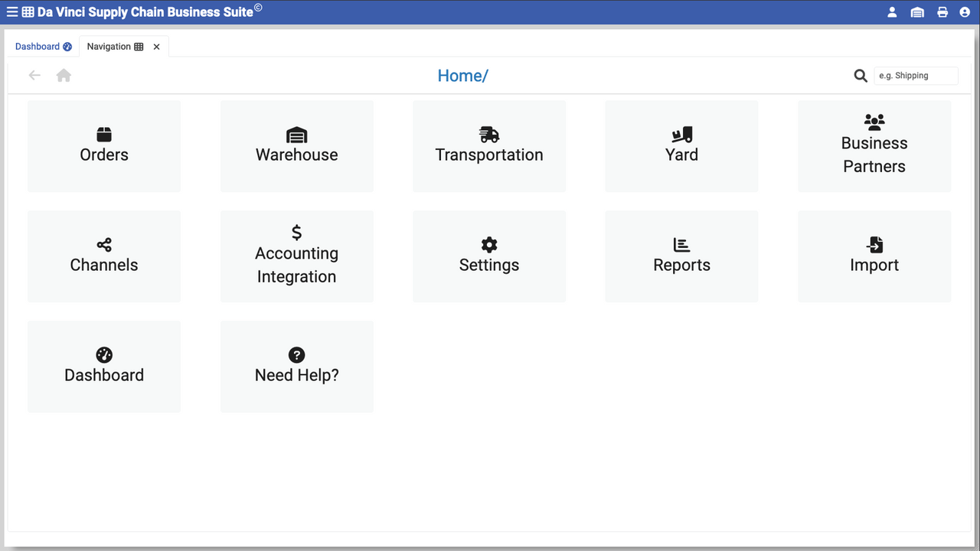The image size is (980, 551).
Task: Click the Import file arrow icon
Action: [x=874, y=245]
